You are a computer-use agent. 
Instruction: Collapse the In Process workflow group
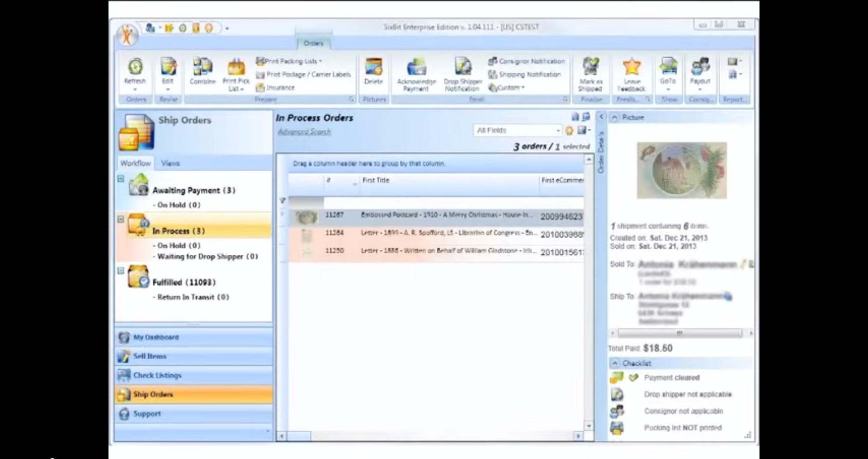point(120,220)
